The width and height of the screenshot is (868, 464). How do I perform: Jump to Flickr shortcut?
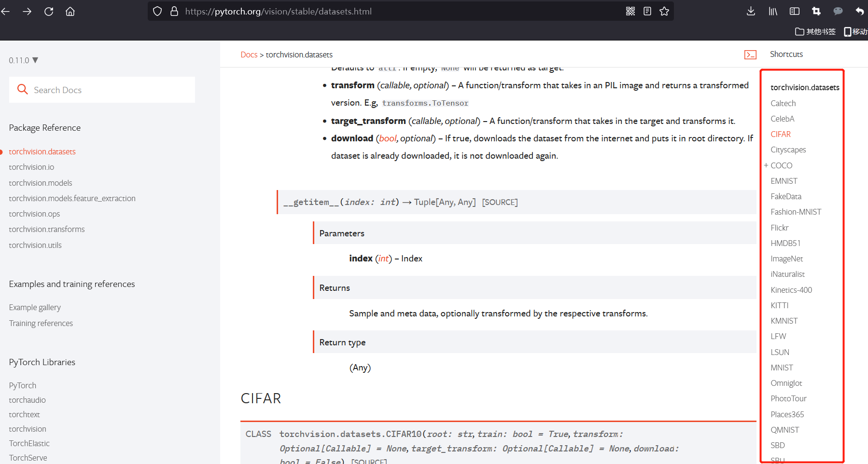[780, 228]
